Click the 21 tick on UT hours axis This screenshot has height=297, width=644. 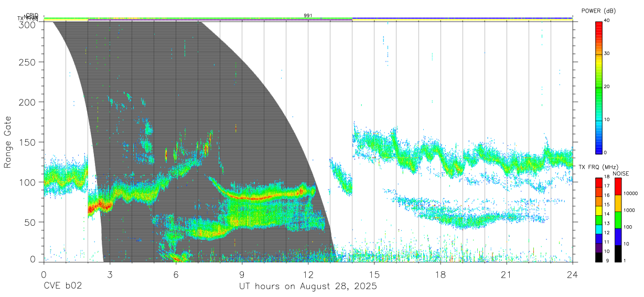point(507,274)
